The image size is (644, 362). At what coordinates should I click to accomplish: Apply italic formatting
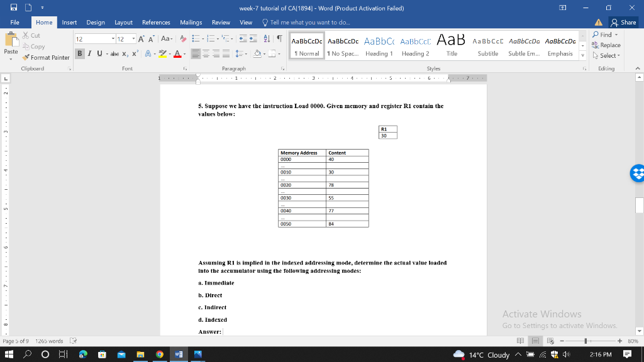[89, 53]
